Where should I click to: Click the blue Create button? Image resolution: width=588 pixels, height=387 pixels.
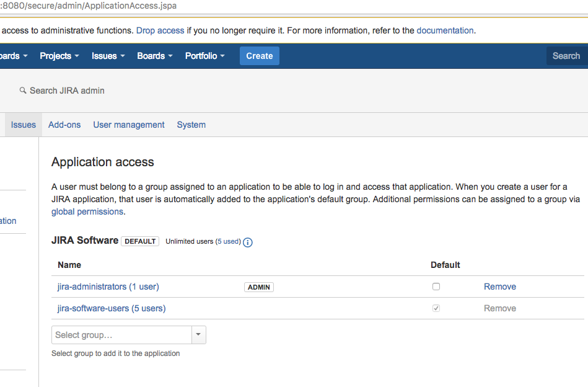260,56
